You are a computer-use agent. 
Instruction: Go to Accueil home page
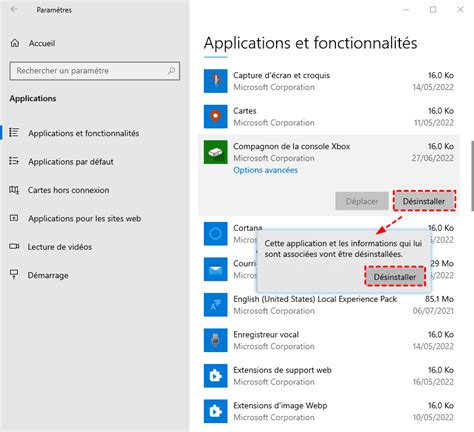coord(42,43)
